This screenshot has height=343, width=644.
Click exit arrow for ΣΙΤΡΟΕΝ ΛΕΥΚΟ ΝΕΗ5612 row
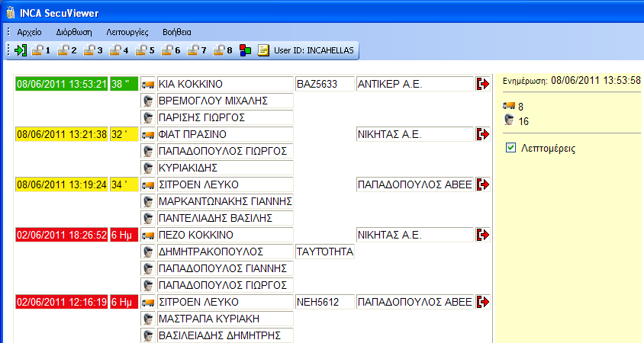pos(483,302)
